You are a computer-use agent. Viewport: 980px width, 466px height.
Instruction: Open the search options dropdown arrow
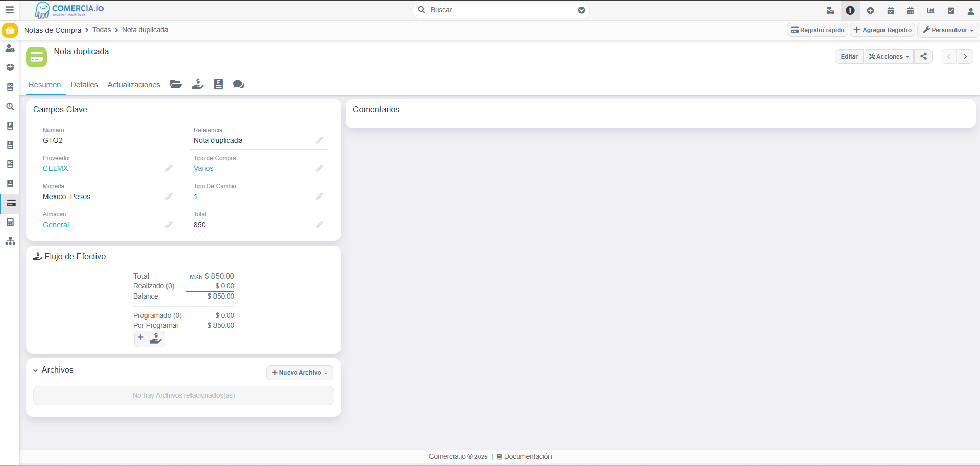pyautogui.click(x=581, y=10)
